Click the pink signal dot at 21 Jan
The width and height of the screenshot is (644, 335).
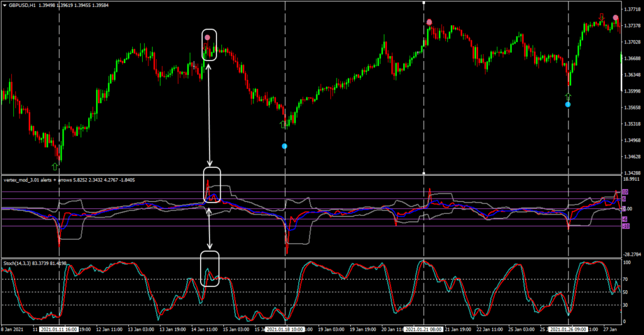tap(430, 23)
